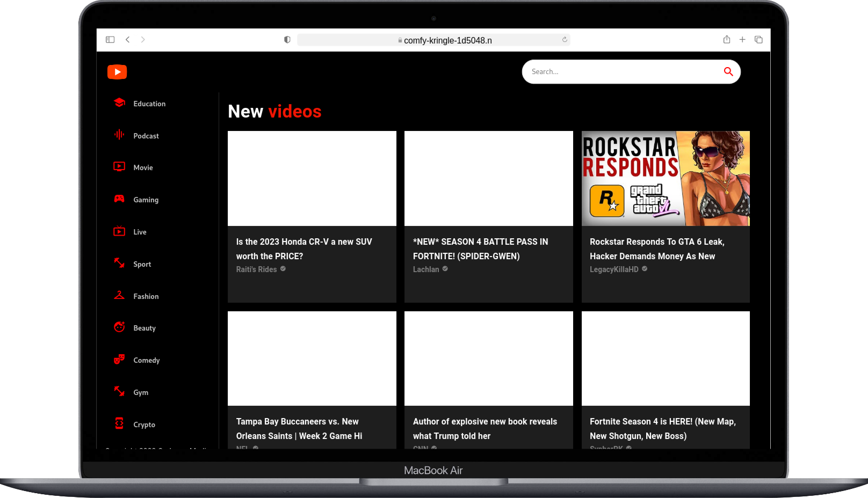The image size is (868, 498).
Task: Click the Education graduation cap icon
Action: pos(119,102)
